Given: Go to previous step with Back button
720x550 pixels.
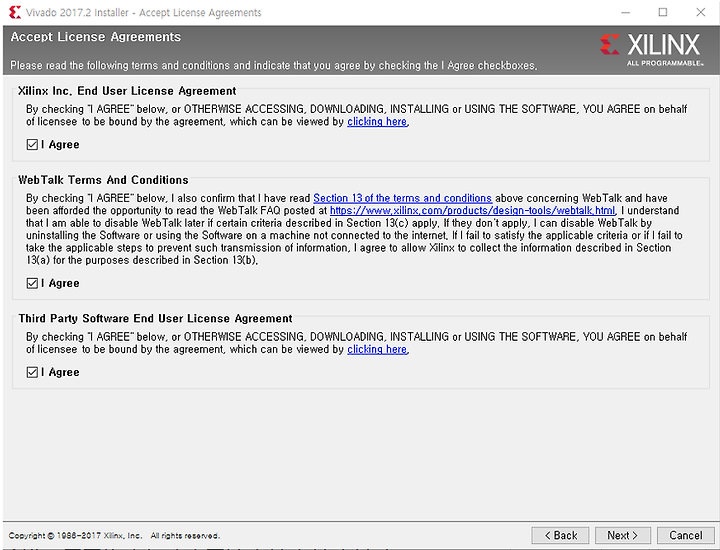Looking at the screenshot, I should 560,535.
